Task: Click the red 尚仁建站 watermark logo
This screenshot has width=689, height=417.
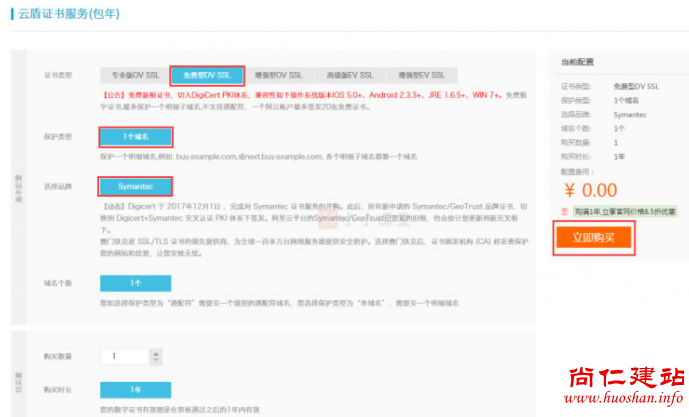Action: click(x=626, y=378)
